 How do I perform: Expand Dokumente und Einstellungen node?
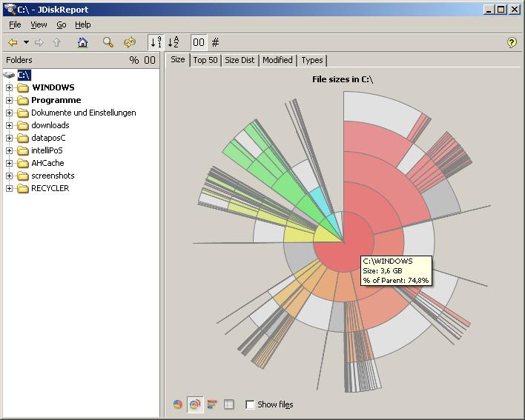(x=10, y=113)
